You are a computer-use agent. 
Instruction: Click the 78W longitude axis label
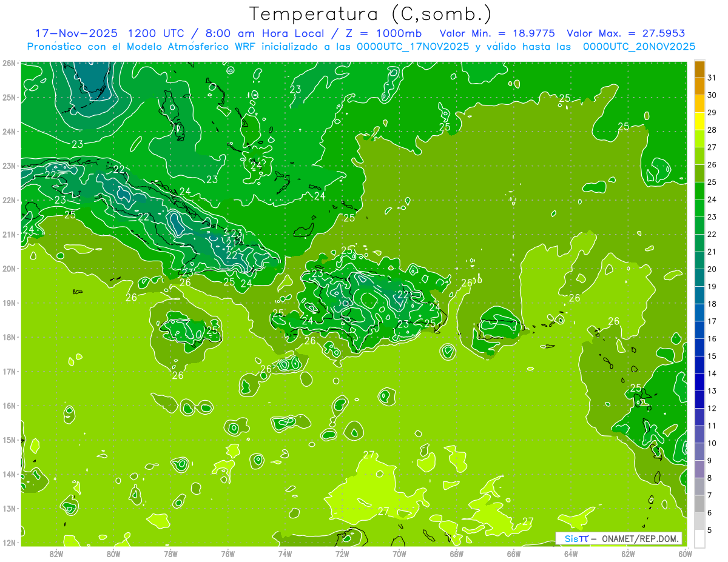(x=170, y=554)
